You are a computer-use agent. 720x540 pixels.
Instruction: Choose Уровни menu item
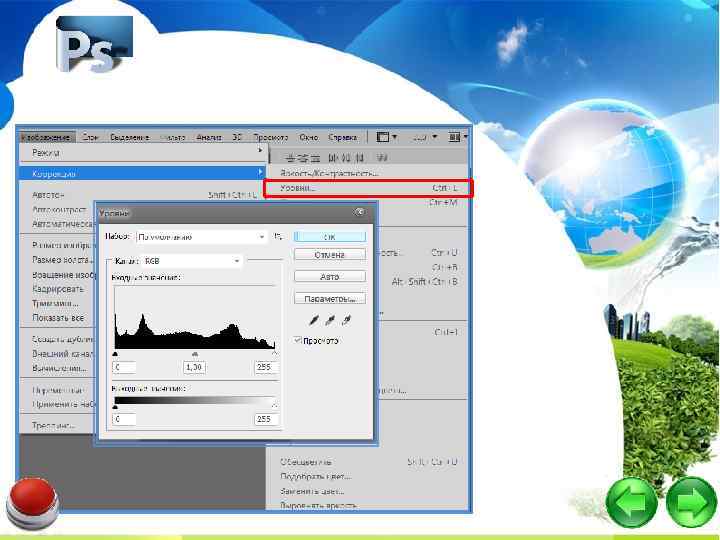coord(368,188)
